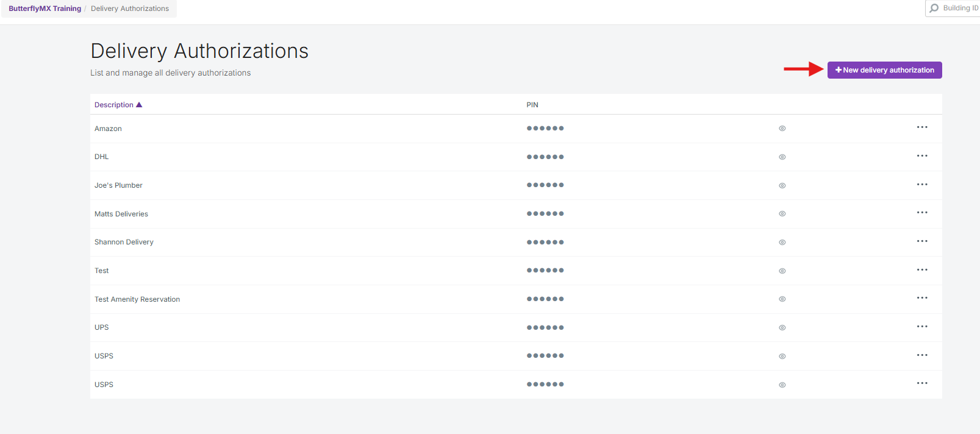Show PIN for Matts Deliveries
Image resolution: width=980 pixels, height=434 pixels.
coord(782,214)
